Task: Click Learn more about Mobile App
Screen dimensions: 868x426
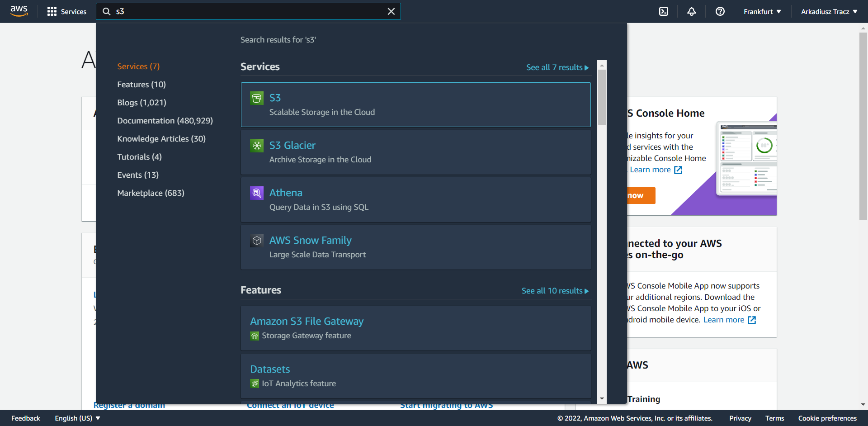Action: point(724,320)
